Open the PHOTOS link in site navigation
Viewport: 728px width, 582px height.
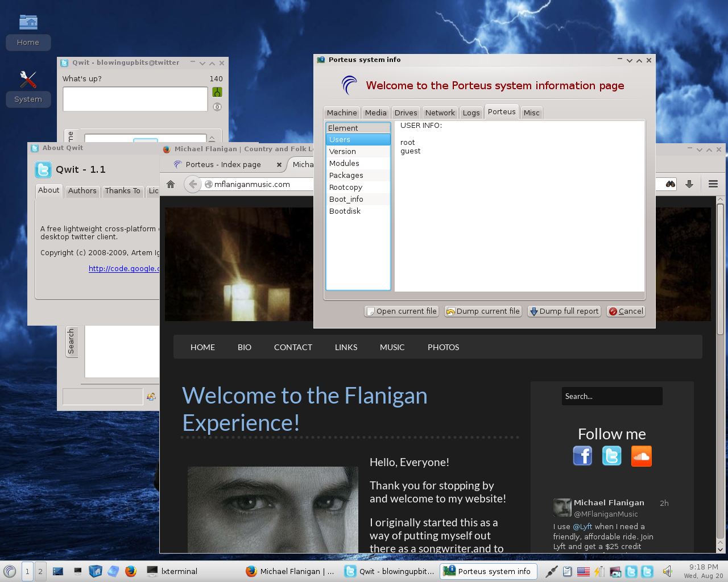(444, 347)
